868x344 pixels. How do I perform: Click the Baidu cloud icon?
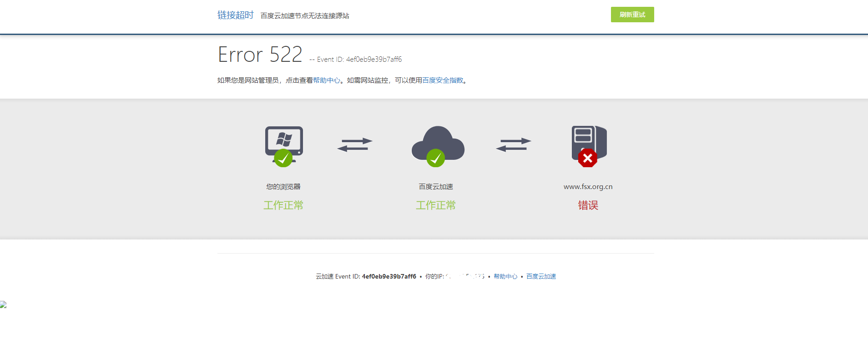438,146
